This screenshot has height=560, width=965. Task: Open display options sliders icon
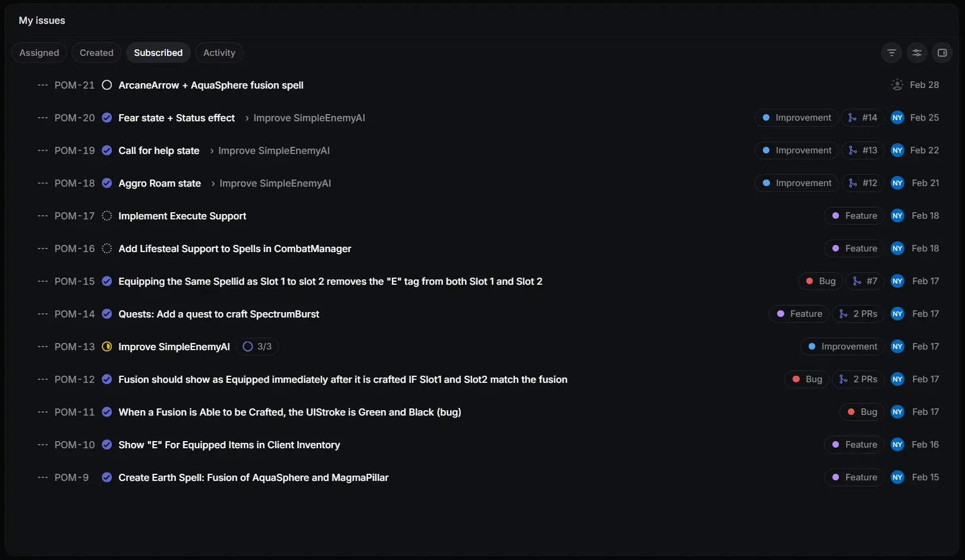[x=917, y=53]
